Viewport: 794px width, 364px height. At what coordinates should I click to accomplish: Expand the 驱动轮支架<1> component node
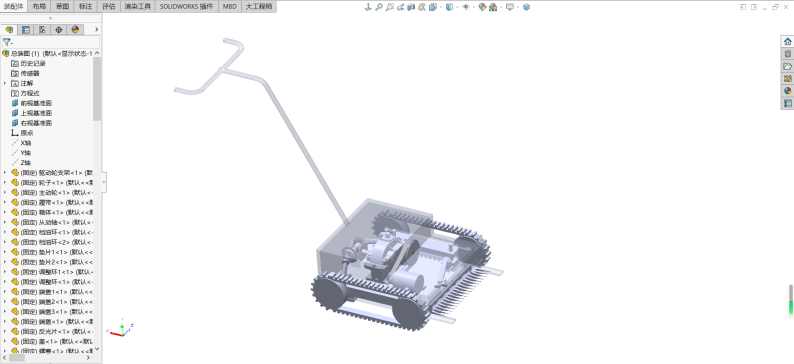[x=5, y=173]
